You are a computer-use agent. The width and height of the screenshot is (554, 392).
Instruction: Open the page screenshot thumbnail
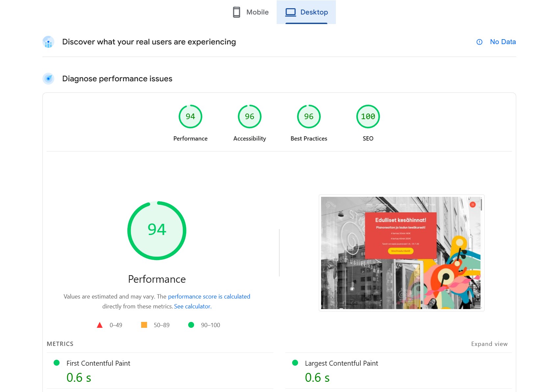click(401, 253)
